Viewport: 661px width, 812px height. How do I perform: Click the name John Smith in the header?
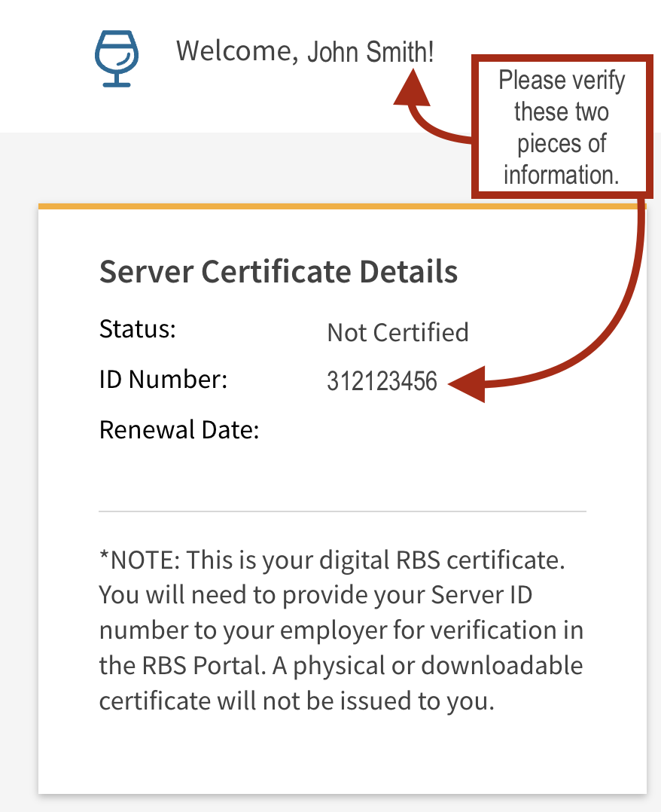tap(370, 51)
